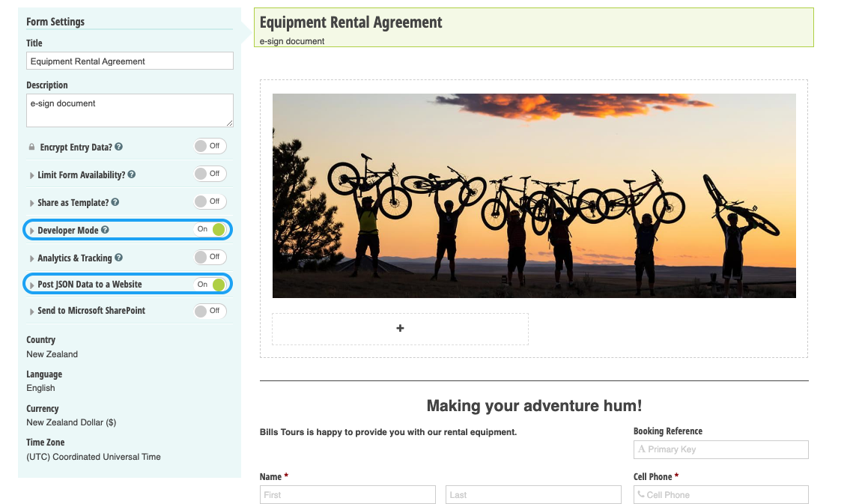The width and height of the screenshot is (853, 504).
Task: Click the New Zealand country value
Action: (52, 354)
